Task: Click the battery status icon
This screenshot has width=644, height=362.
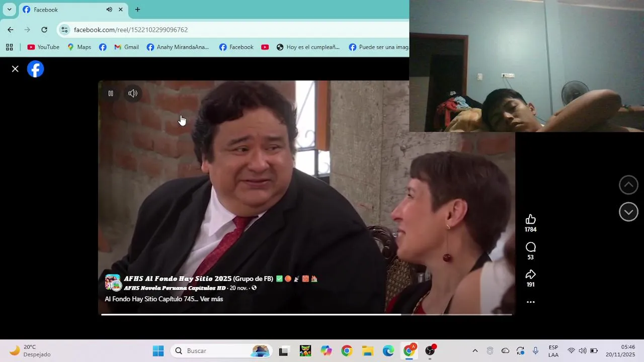Action: (x=594, y=350)
